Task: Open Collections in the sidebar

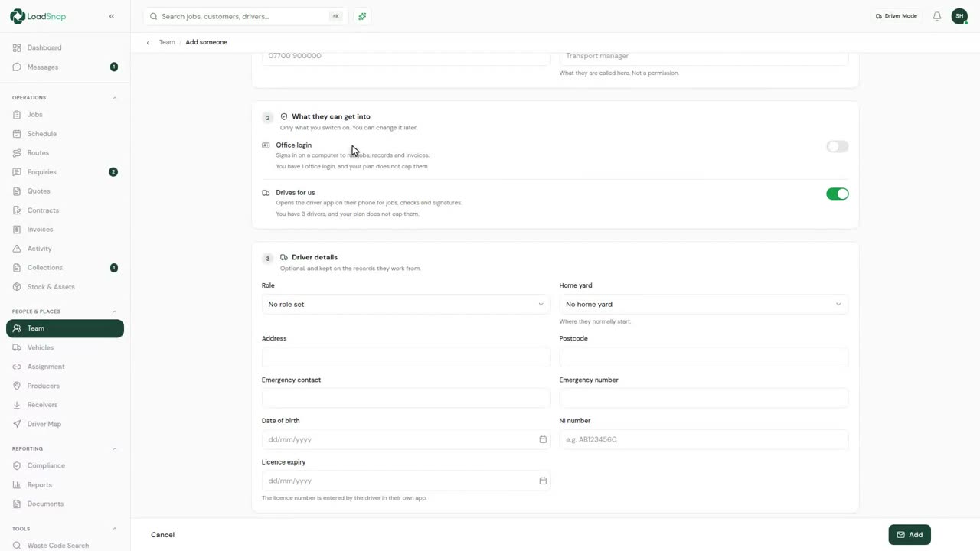Action: [x=65, y=268]
